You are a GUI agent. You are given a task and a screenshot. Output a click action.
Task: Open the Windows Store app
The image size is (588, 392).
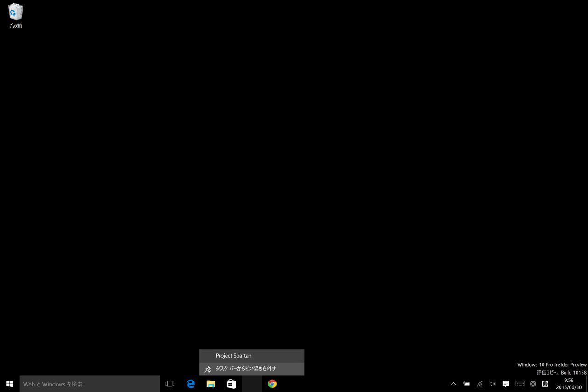(x=231, y=384)
